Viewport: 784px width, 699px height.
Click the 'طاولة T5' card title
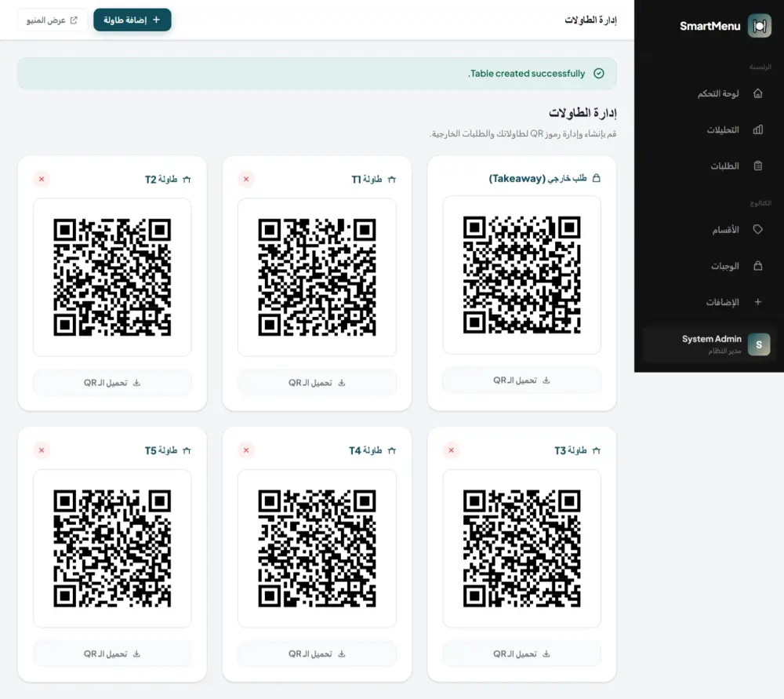(161, 450)
